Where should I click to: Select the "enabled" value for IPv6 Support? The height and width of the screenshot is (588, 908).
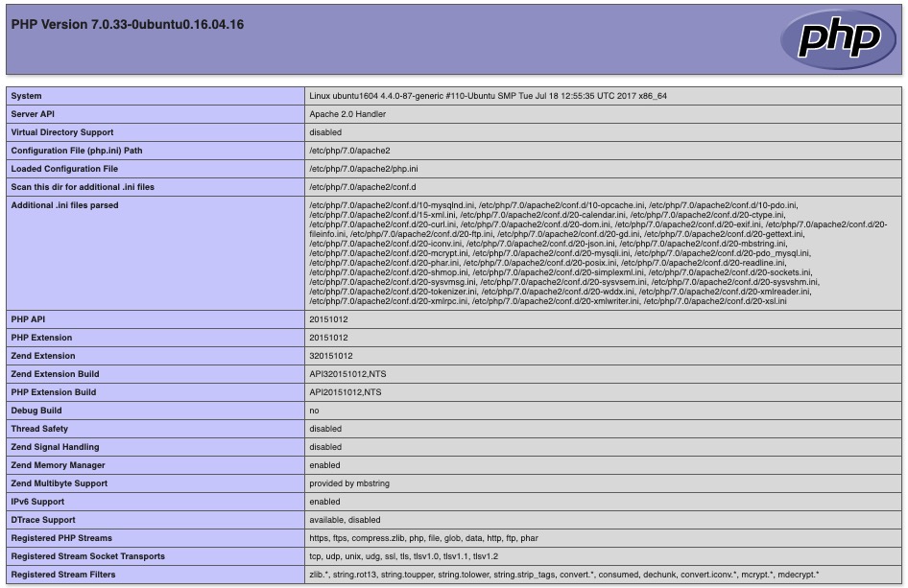[x=324, y=502]
